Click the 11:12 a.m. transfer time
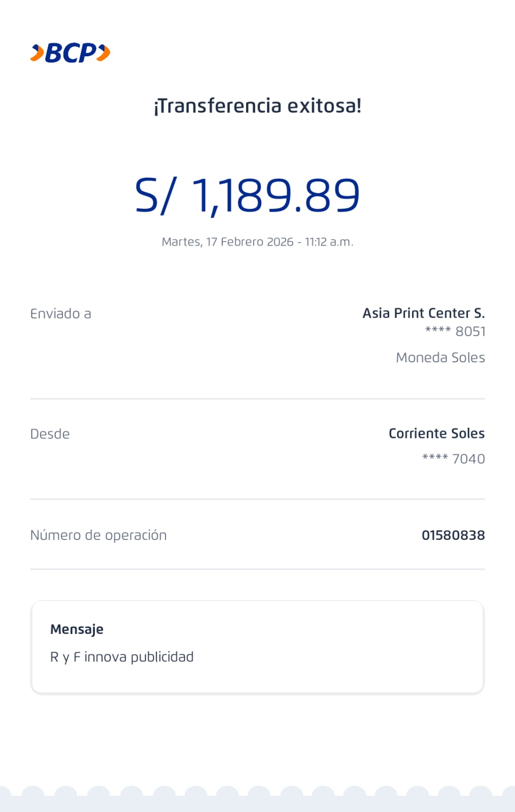Viewport: 515px width, 812px height. 328,242
